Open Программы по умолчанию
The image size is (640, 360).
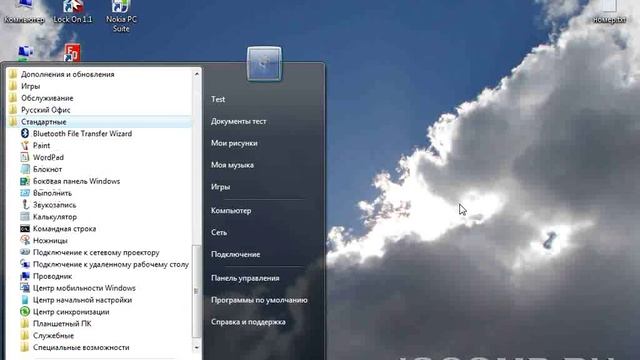click(x=259, y=300)
